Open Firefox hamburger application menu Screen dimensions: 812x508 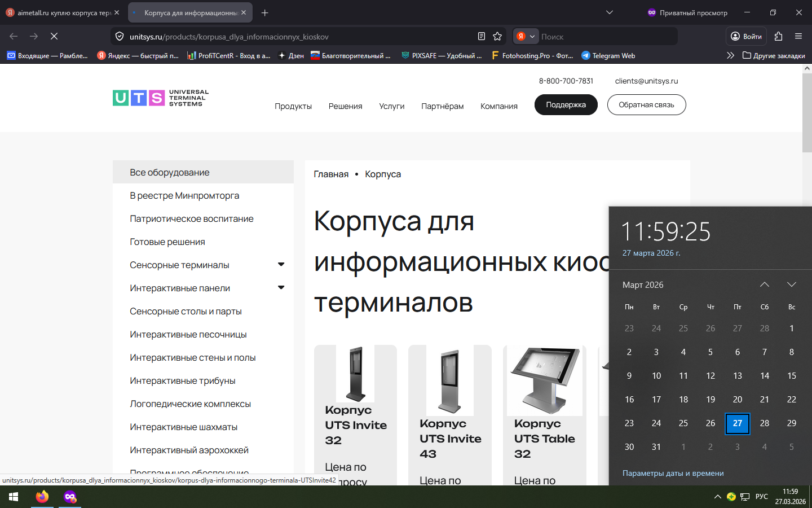[798, 36]
